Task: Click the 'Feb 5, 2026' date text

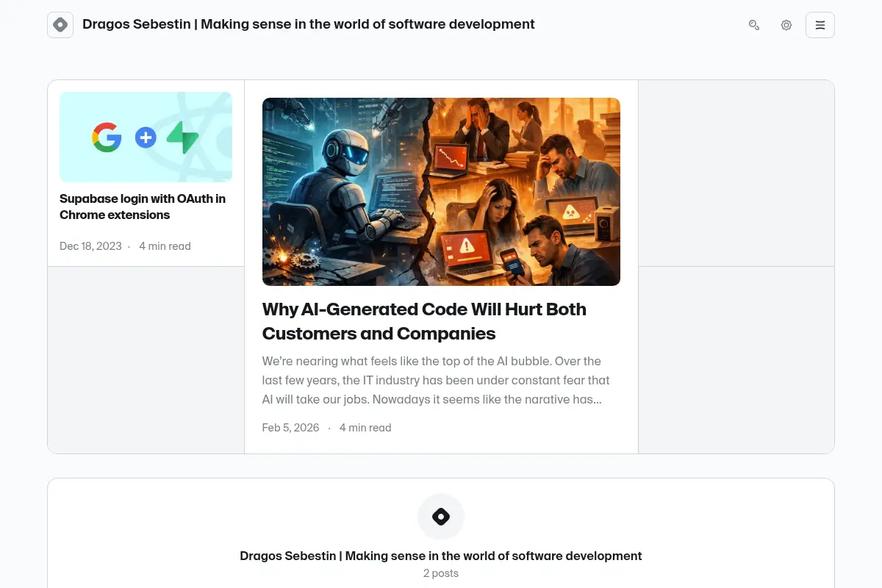Action: coord(290,428)
